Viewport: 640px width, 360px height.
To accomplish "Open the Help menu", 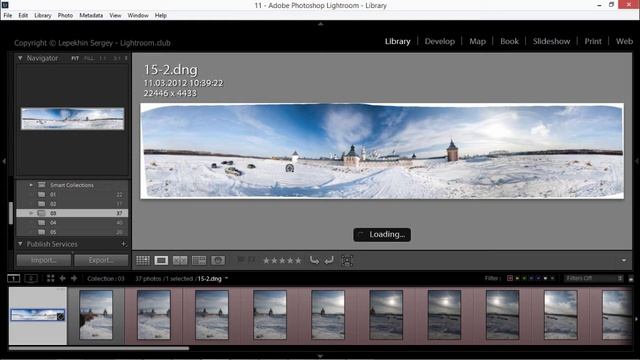I will click(160, 16).
